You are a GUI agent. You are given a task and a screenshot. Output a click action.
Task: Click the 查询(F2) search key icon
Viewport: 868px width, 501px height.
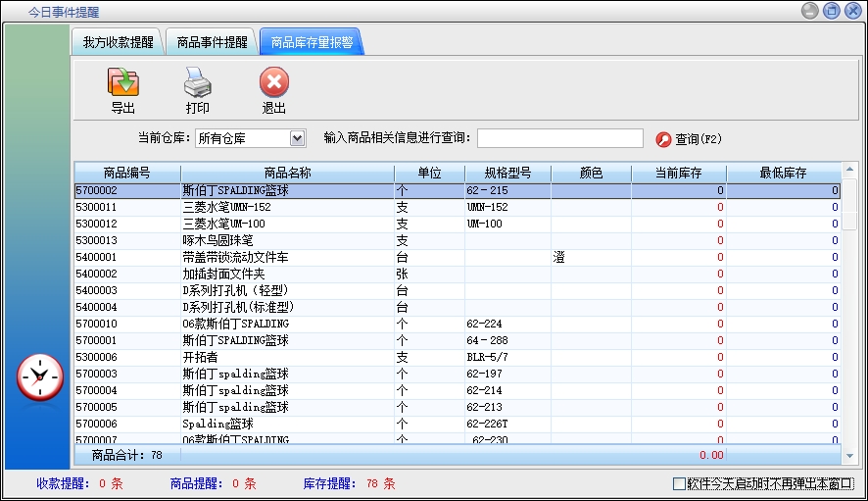(x=663, y=139)
